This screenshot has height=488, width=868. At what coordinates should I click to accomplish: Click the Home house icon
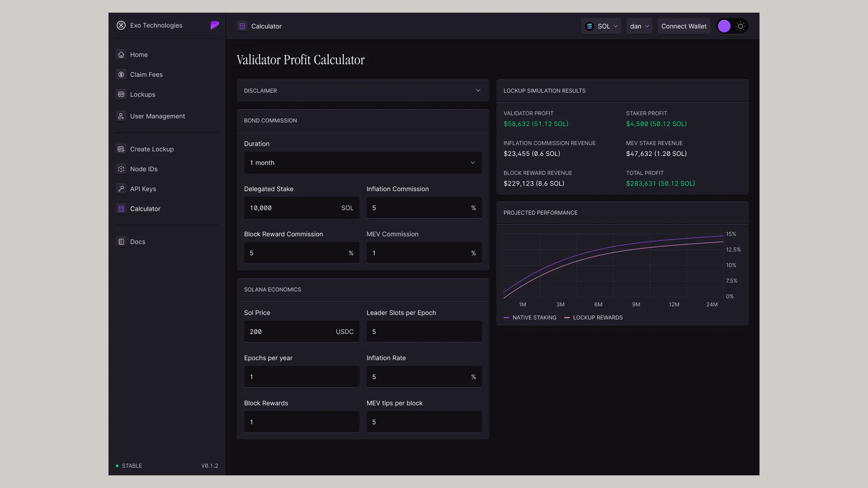[121, 55]
